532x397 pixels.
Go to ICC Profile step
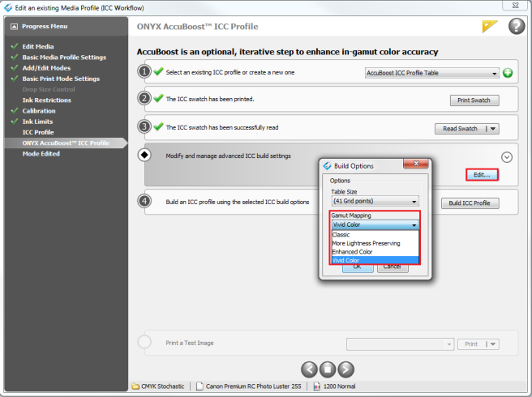coord(38,132)
